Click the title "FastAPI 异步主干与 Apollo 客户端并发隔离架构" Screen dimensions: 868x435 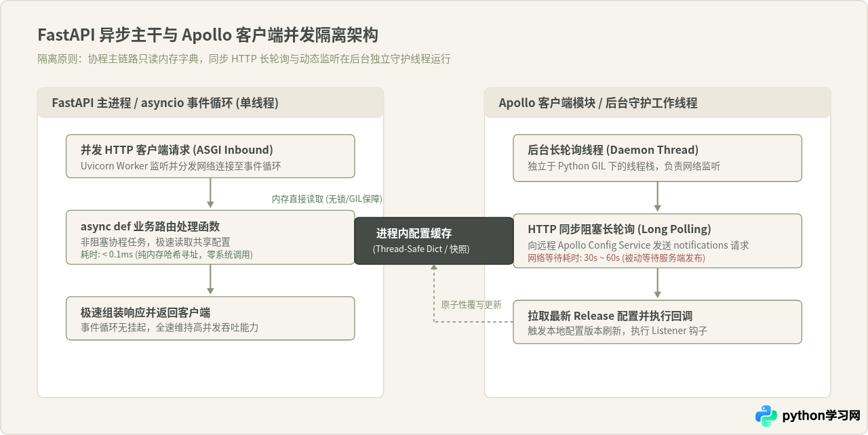point(208,35)
